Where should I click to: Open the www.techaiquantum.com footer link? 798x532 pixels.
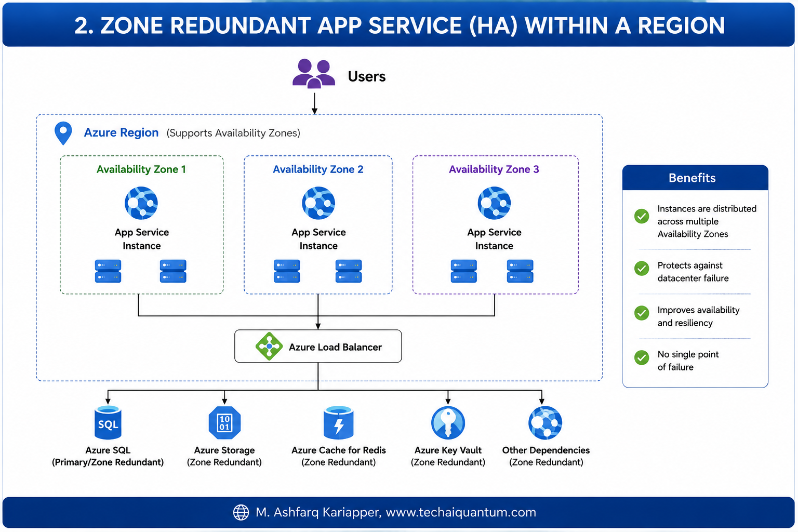(x=461, y=512)
